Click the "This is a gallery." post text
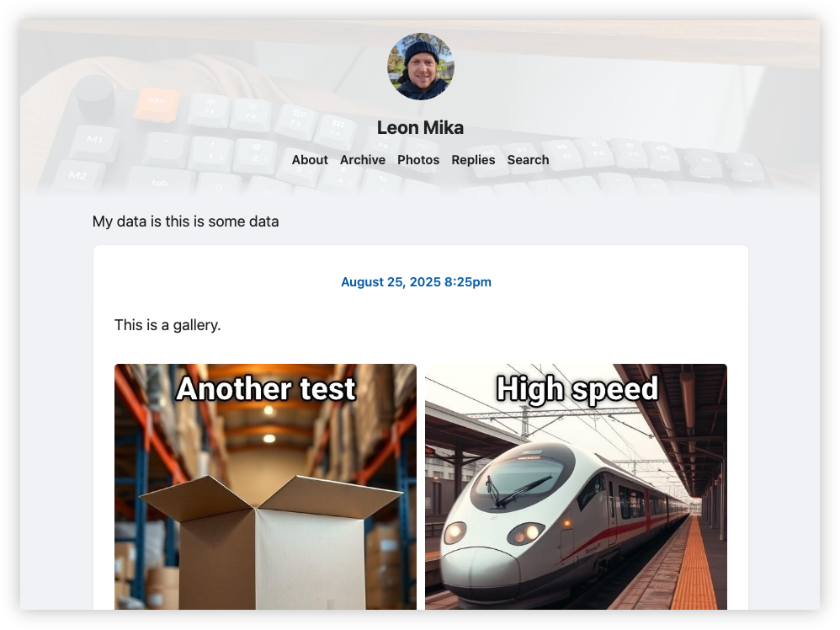 click(167, 325)
